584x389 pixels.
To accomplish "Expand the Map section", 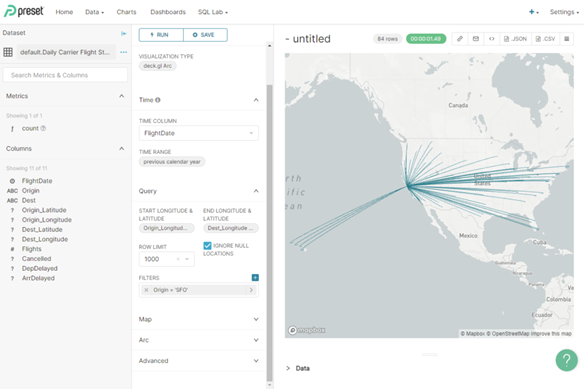I will 199,319.
